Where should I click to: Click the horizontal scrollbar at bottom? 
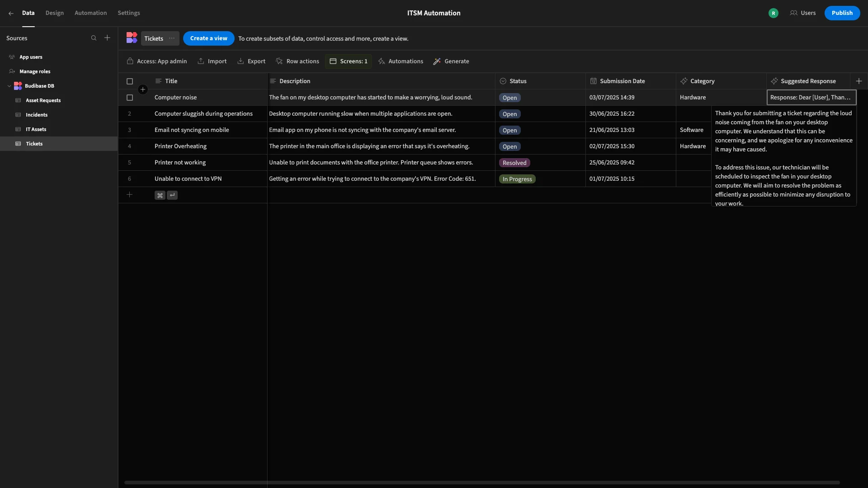point(482,483)
